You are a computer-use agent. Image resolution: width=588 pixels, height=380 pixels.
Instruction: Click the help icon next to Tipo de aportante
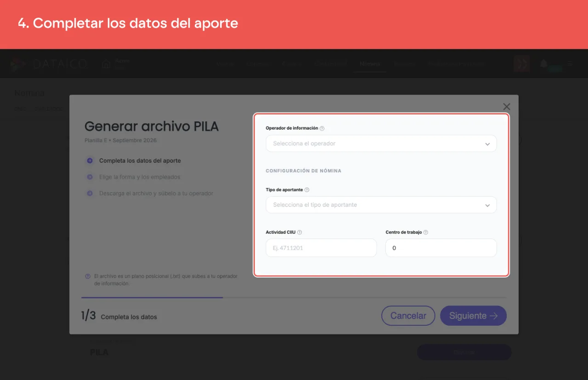tap(307, 190)
